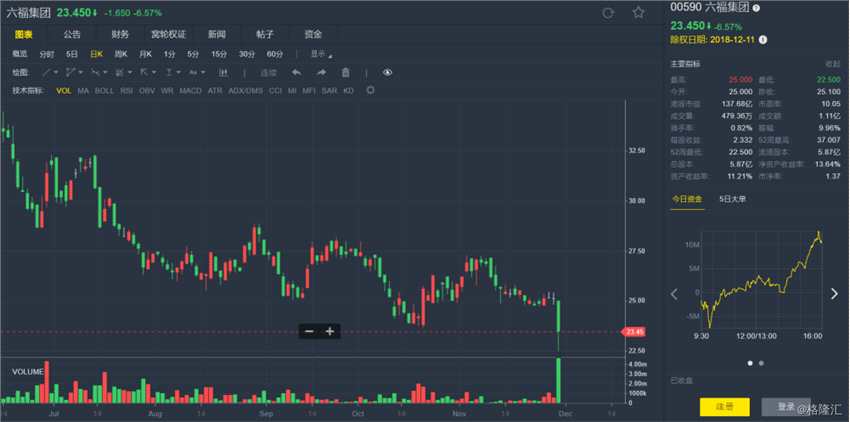Add 六福集团 to favorites with the star icon
Viewport: 850px width, 422px height.
(x=638, y=12)
